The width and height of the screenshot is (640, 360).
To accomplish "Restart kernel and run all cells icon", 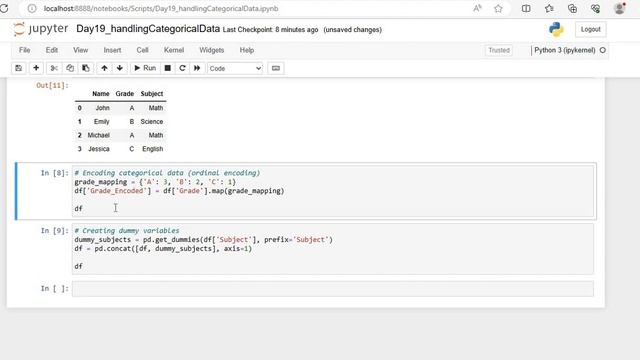I will pyautogui.click(x=197, y=68).
